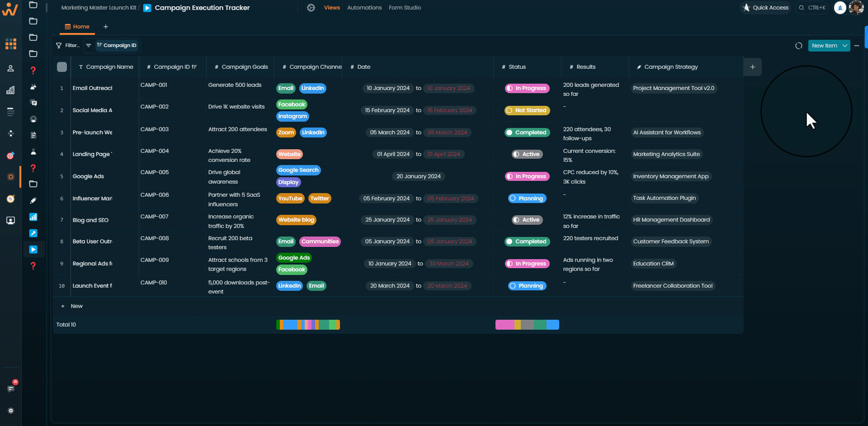Click the CTRL+K search field
The height and width of the screenshot is (426, 868).
(812, 8)
